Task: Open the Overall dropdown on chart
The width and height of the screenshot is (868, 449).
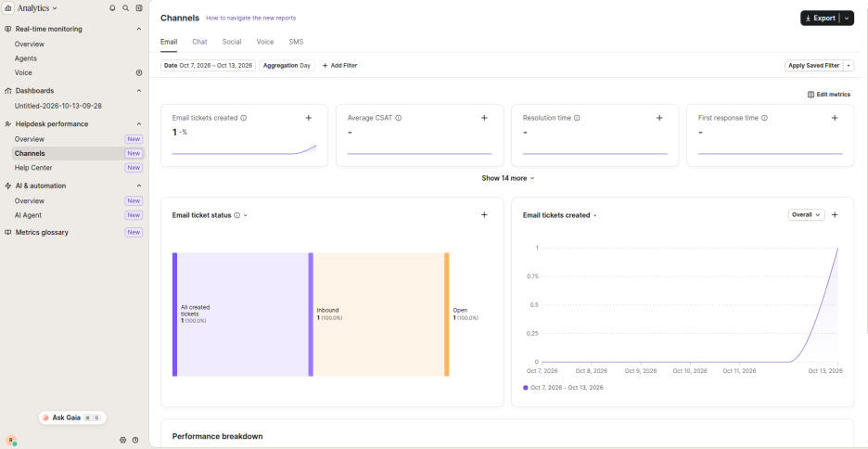Action: 806,215
